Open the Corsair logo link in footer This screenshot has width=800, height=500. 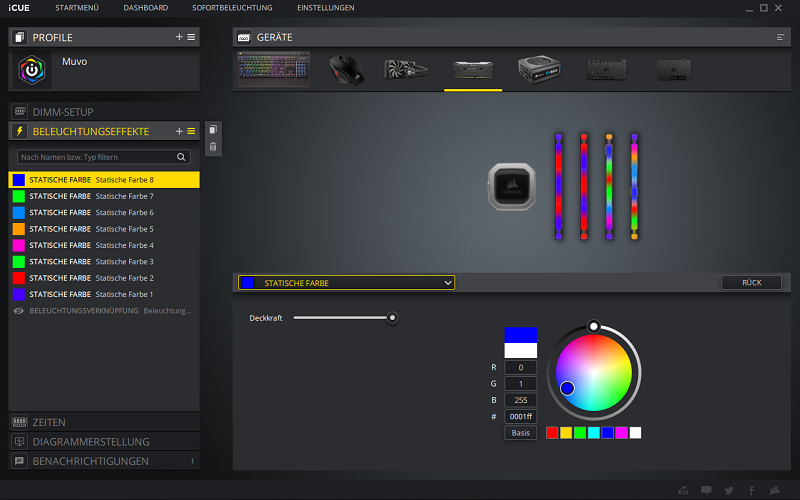774,490
